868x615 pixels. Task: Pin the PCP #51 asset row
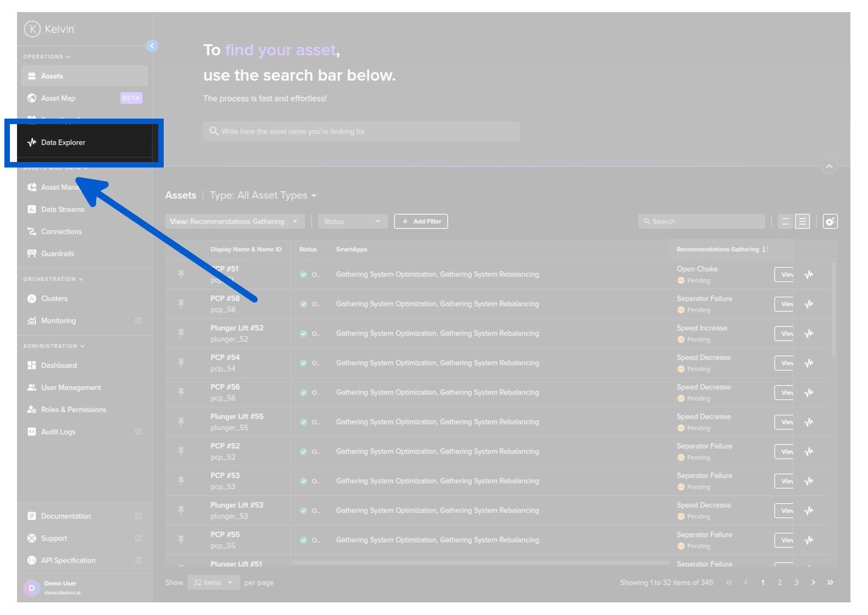coord(181,275)
